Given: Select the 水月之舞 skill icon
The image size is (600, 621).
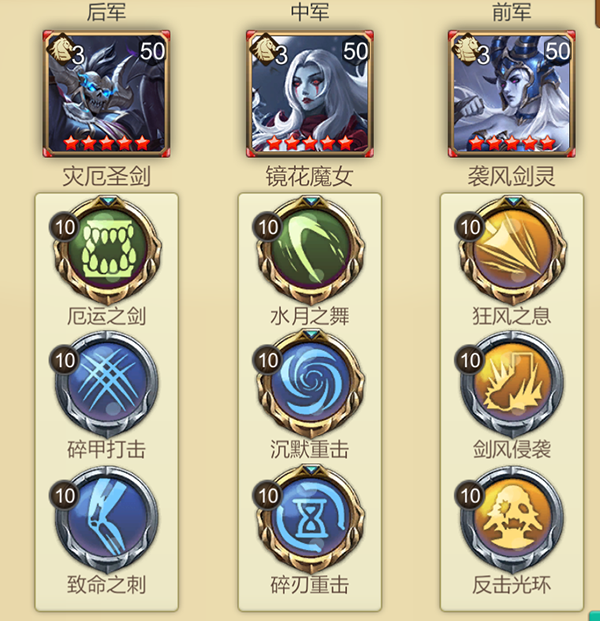Looking at the screenshot, I should click(x=310, y=250).
